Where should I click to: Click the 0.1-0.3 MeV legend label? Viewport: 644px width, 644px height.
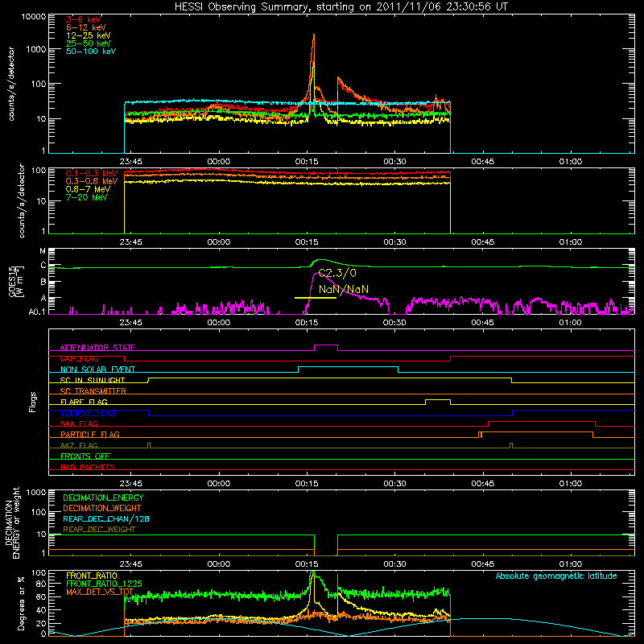point(92,173)
